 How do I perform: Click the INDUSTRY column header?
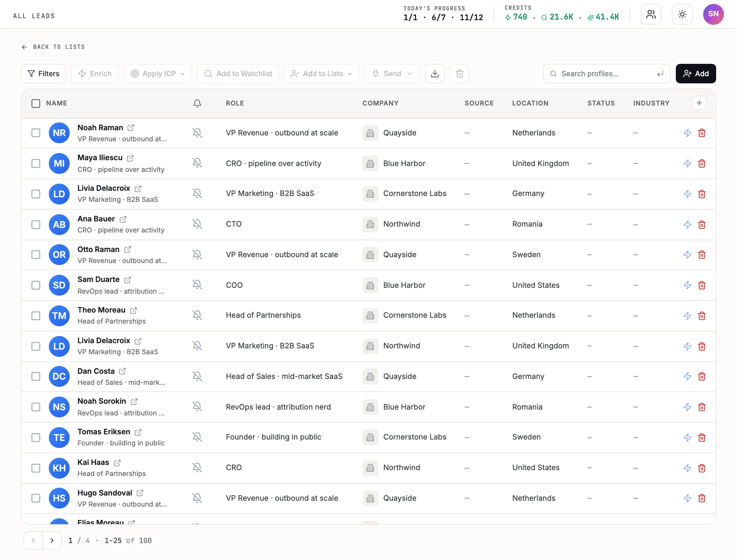651,103
